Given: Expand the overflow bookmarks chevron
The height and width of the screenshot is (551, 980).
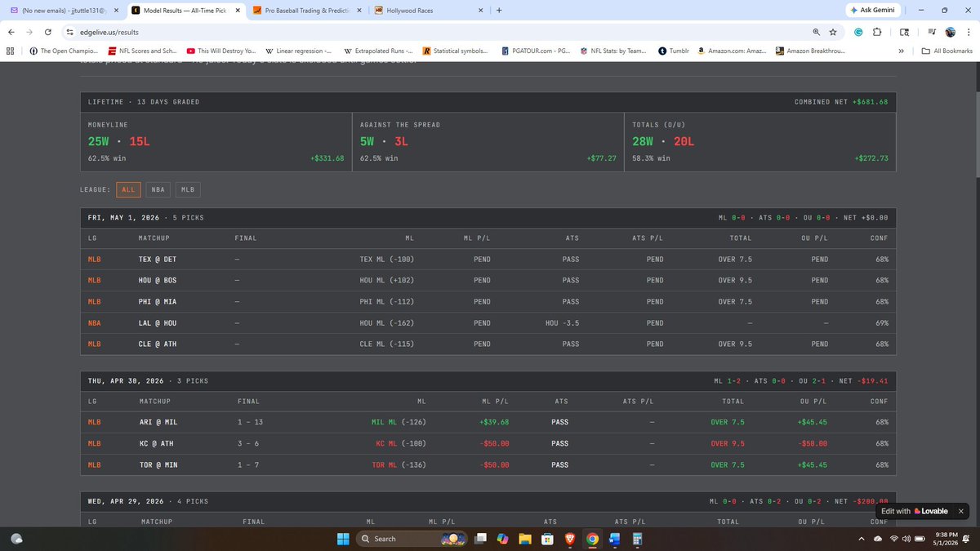Looking at the screenshot, I should click(901, 51).
